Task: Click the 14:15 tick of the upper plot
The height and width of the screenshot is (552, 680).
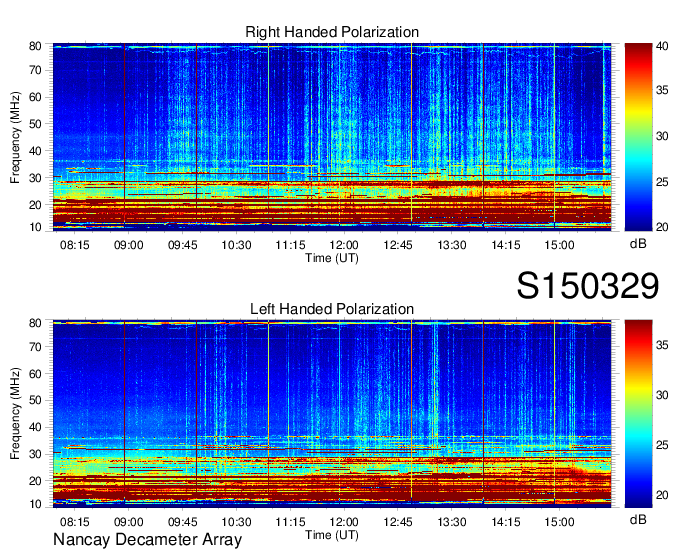Action: pos(506,245)
